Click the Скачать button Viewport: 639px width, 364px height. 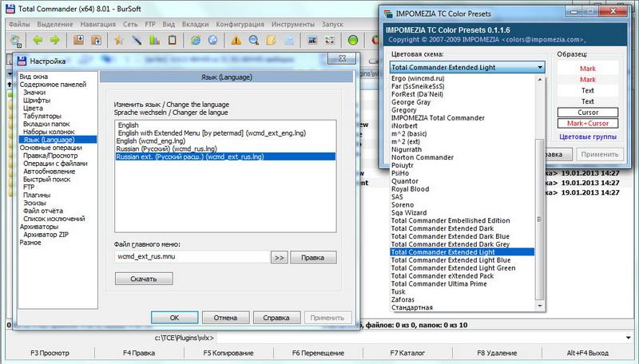[x=144, y=279]
